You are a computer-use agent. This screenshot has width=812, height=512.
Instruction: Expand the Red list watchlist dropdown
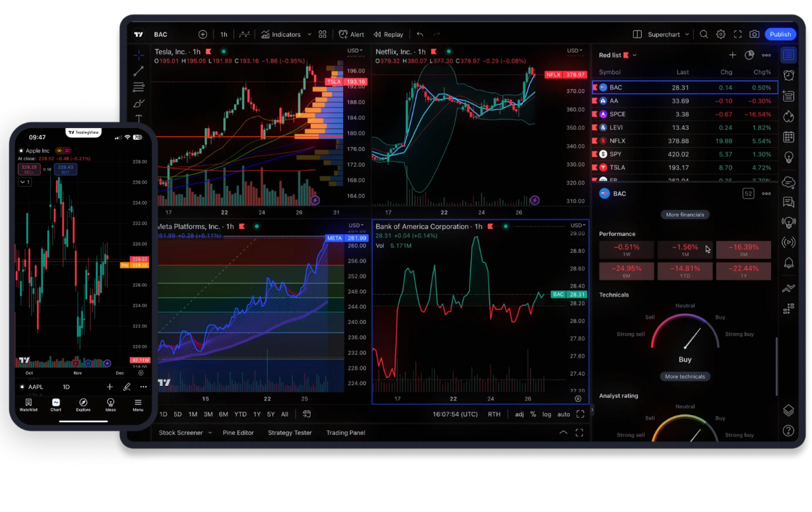pos(635,55)
